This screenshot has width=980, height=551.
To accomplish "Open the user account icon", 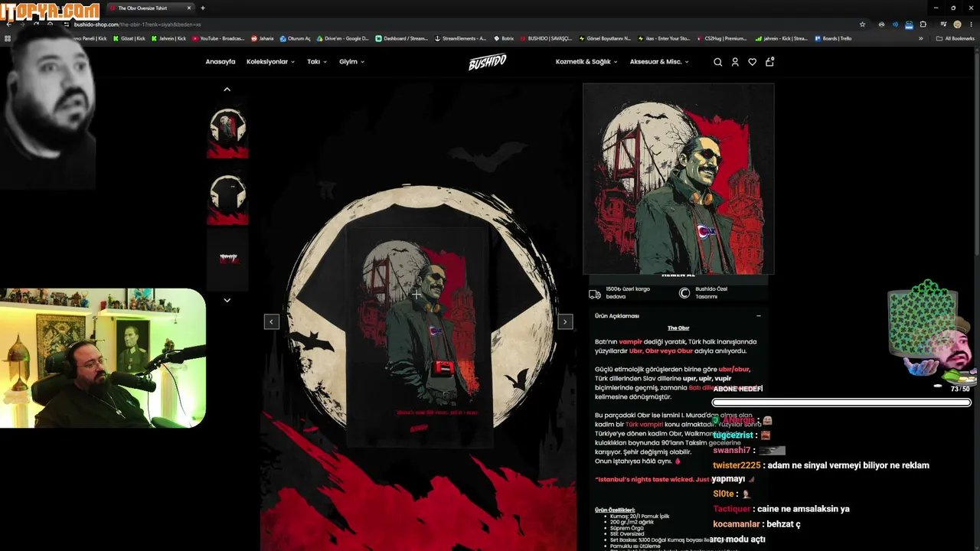I will (735, 62).
